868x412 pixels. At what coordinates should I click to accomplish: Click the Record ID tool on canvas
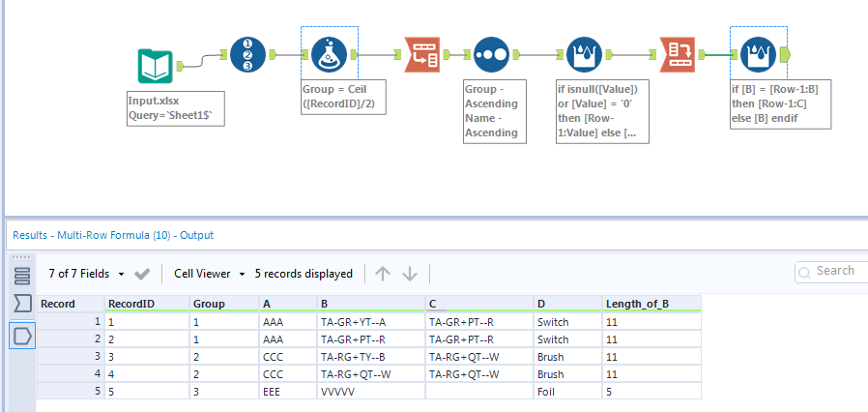247,55
